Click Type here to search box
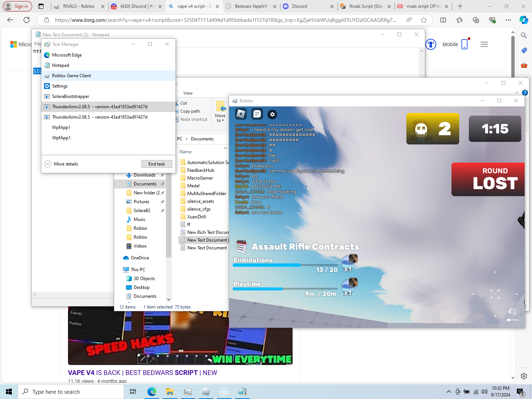Image resolution: width=532 pixels, height=399 pixels. click(x=71, y=392)
